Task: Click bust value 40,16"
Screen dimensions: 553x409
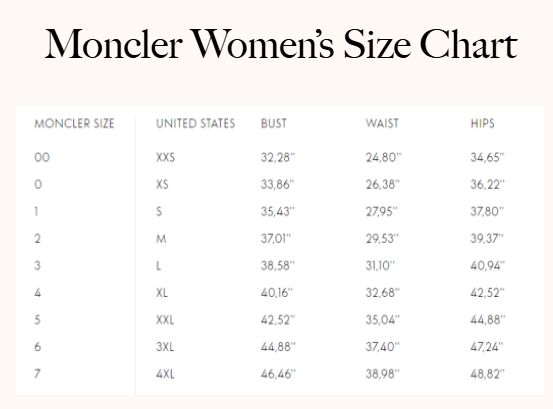Action: 277,293
